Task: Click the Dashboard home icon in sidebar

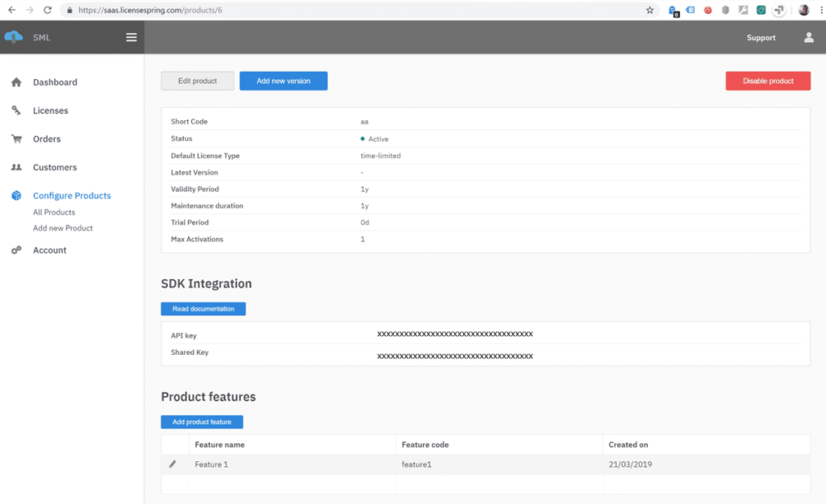Action: click(16, 82)
